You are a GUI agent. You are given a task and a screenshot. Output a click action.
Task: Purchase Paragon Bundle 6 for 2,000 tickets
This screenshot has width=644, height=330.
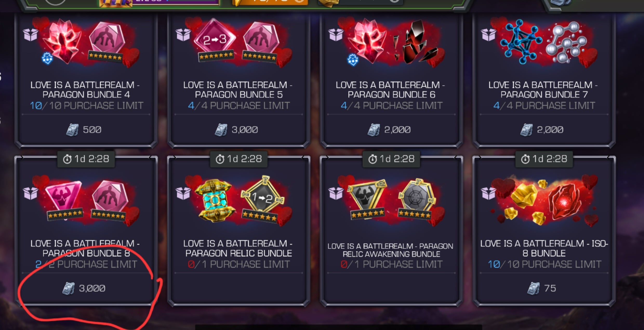[x=389, y=129]
